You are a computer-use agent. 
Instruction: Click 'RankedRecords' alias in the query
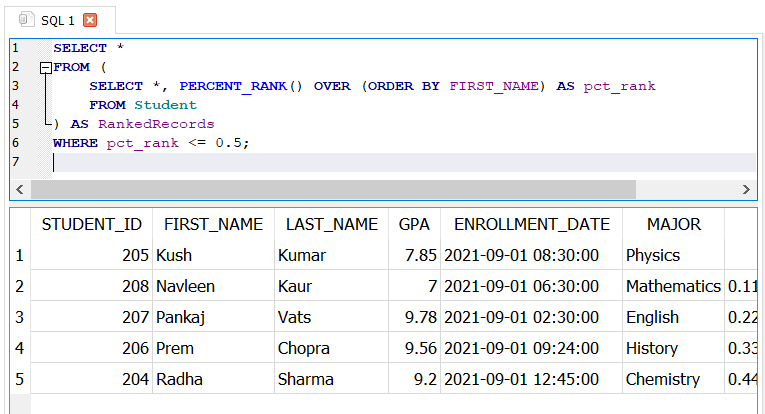(156, 124)
